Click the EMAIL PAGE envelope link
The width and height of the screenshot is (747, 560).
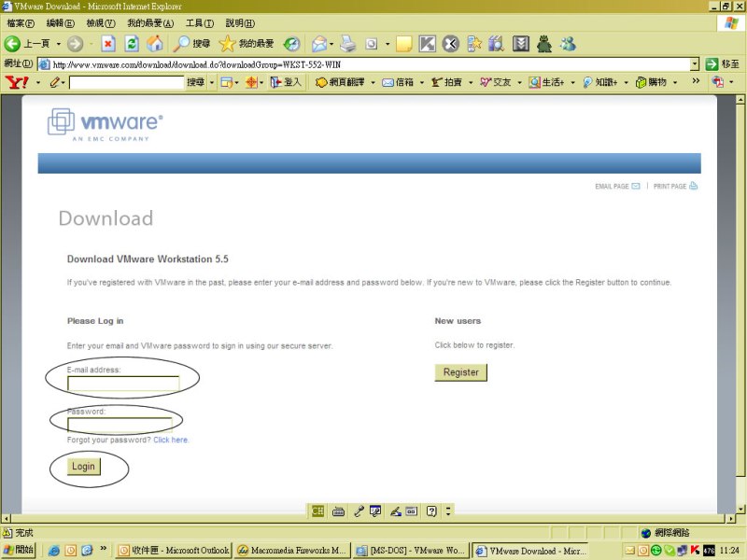coord(617,186)
